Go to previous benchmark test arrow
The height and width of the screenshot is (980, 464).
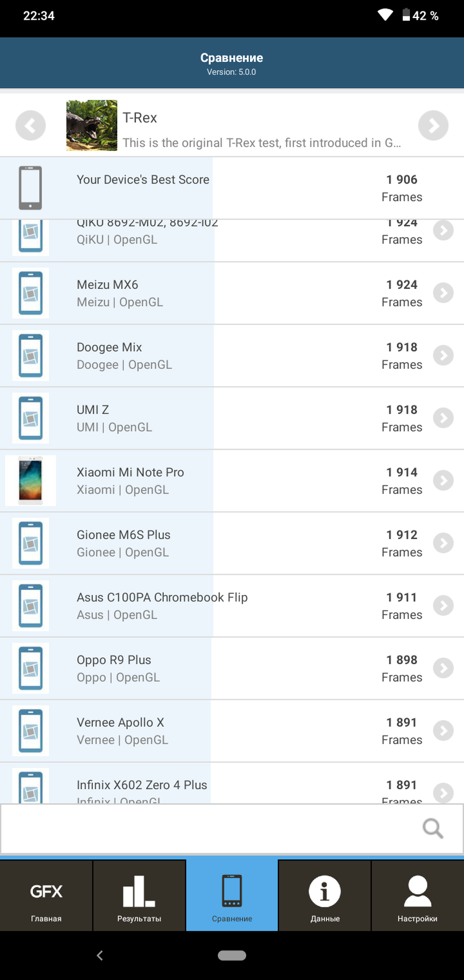31,126
